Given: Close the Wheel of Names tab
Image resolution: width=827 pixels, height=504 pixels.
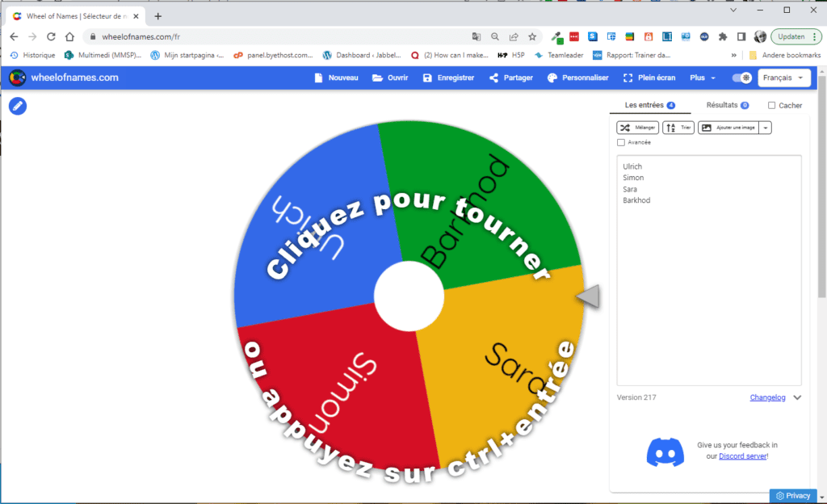Looking at the screenshot, I should (x=136, y=16).
